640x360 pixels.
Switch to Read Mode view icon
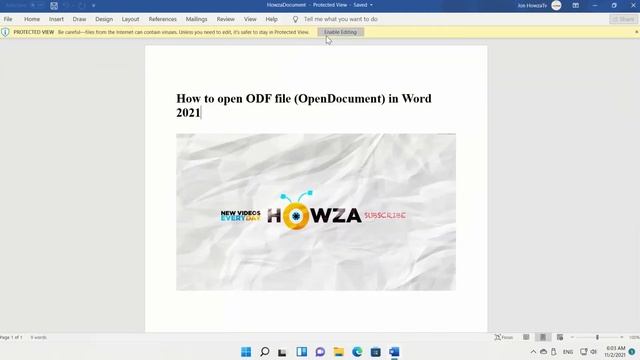point(526,337)
